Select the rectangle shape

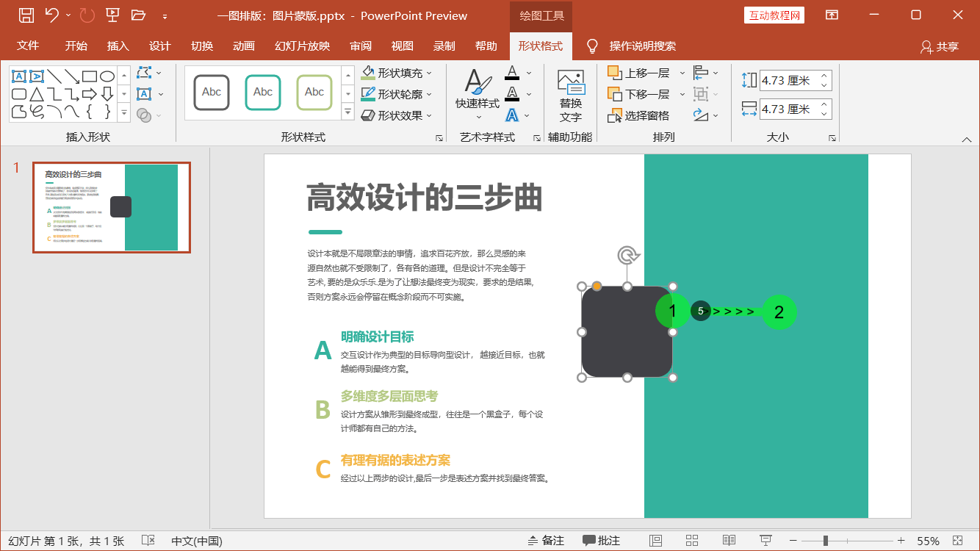point(90,76)
